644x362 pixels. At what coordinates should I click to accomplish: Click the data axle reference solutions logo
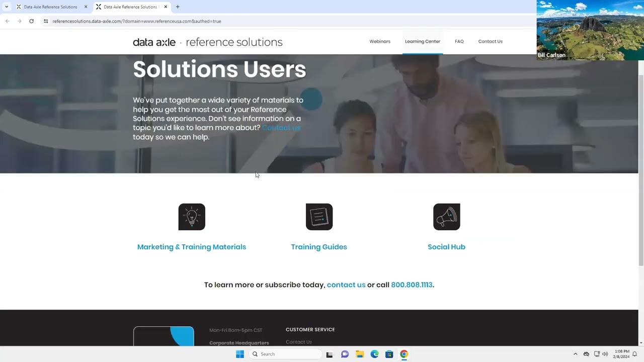(208, 42)
